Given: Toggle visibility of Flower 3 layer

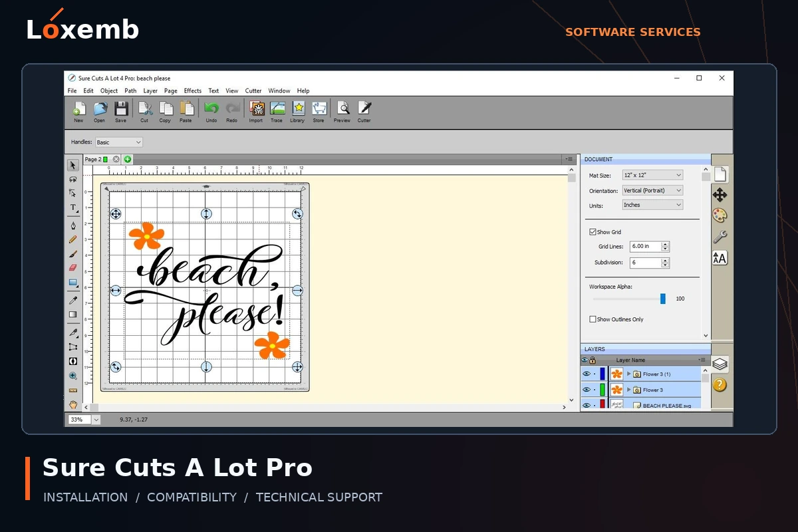Looking at the screenshot, I should (586, 390).
